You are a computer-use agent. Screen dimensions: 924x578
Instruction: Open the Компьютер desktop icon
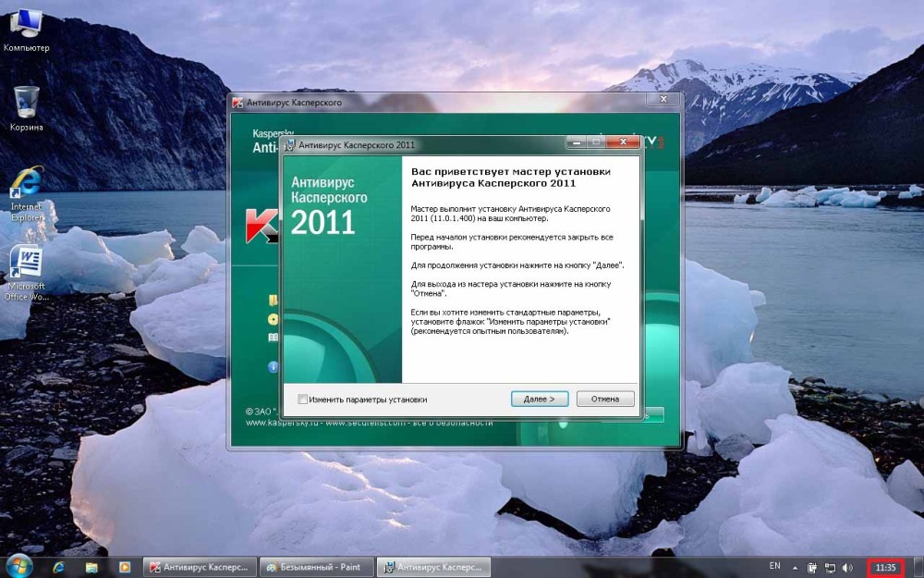tap(27, 31)
